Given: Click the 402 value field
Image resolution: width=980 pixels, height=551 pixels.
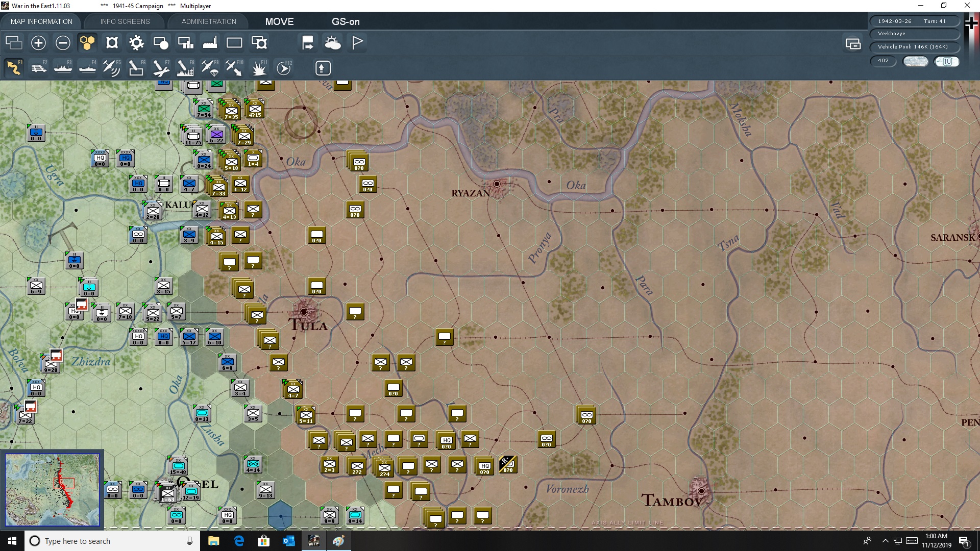Looking at the screenshot, I should pyautogui.click(x=883, y=61).
